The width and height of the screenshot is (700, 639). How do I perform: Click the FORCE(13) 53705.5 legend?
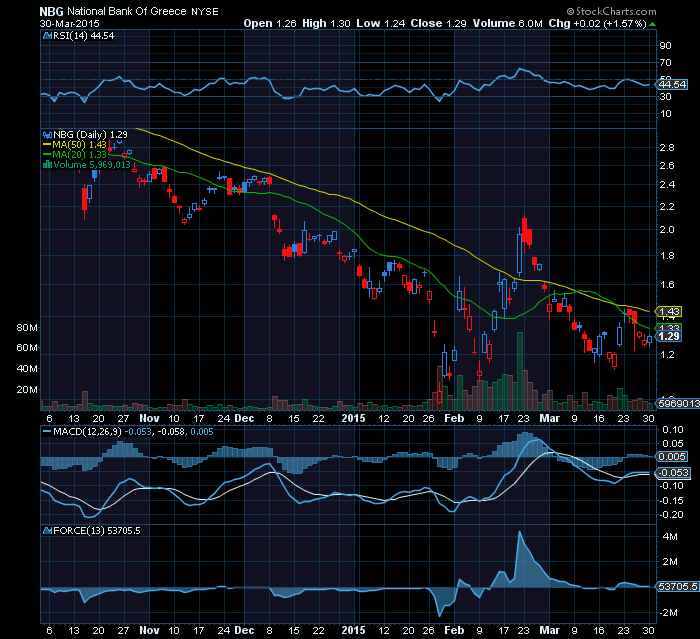96,530
